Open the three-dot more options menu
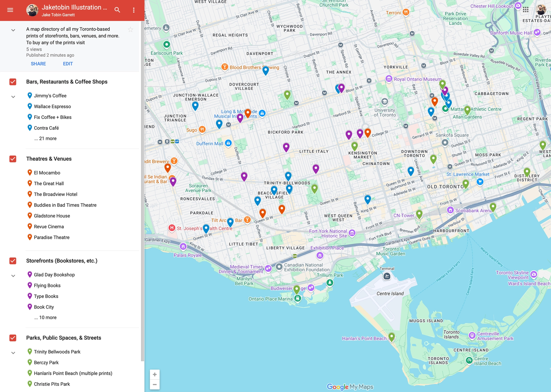 pos(134,10)
